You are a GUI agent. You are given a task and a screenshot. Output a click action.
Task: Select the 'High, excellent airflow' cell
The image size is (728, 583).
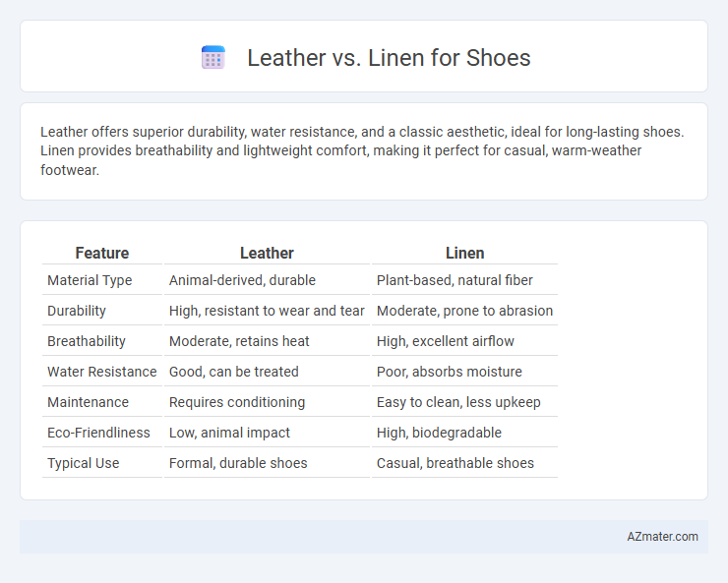[446, 341]
